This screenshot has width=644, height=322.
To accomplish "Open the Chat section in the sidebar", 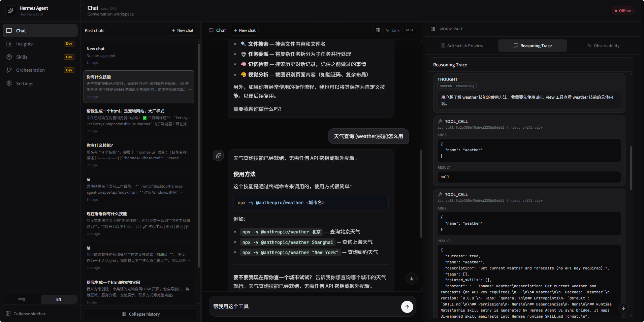I will tap(40, 31).
